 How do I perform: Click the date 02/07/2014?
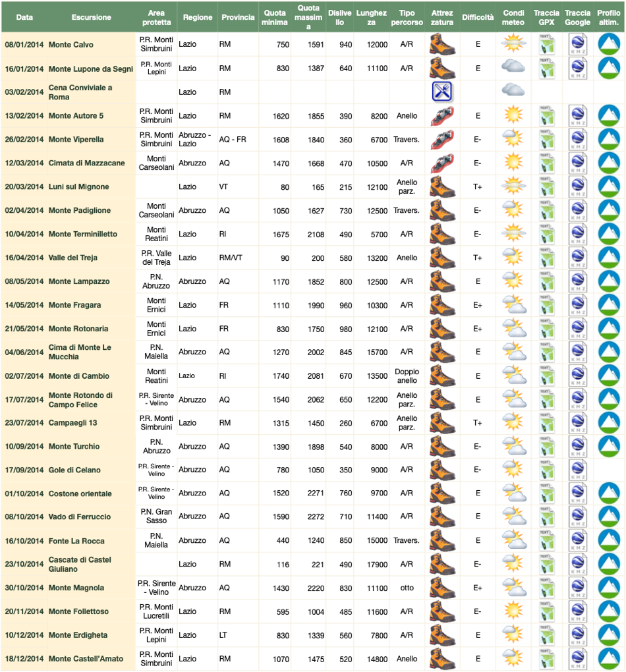tap(24, 376)
